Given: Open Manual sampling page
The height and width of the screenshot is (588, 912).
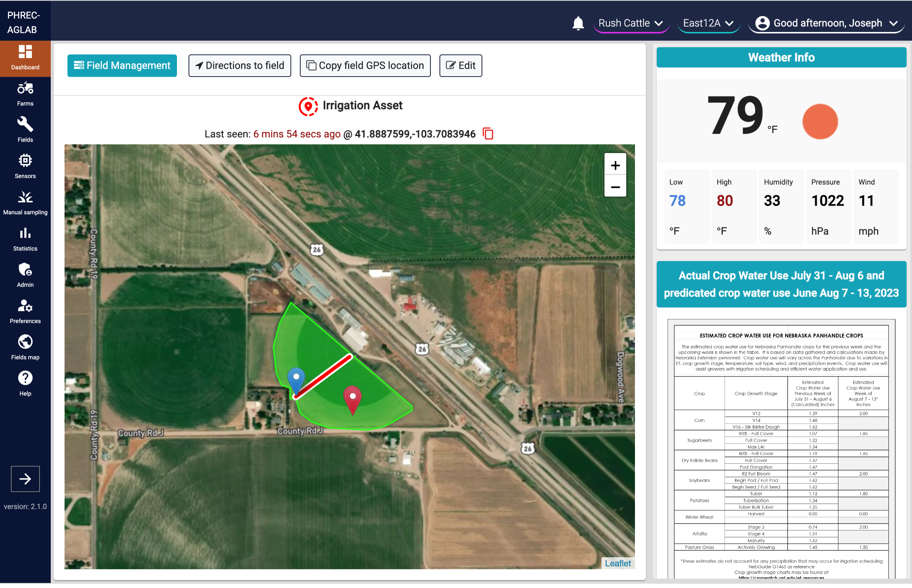Looking at the screenshot, I should tap(25, 203).
